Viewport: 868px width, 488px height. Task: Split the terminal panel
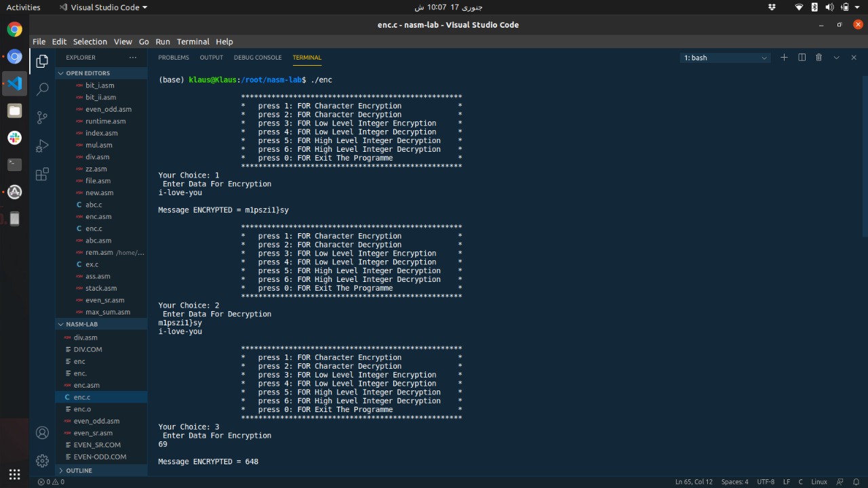click(802, 58)
